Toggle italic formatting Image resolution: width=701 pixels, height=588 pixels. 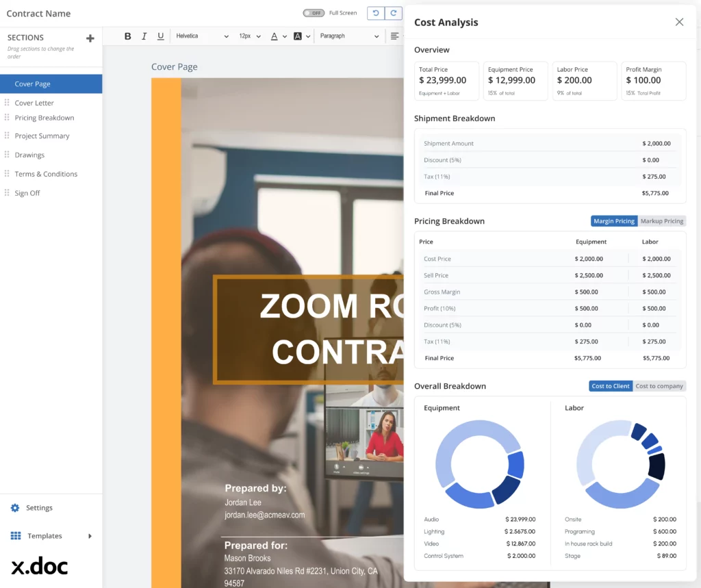click(x=144, y=36)
